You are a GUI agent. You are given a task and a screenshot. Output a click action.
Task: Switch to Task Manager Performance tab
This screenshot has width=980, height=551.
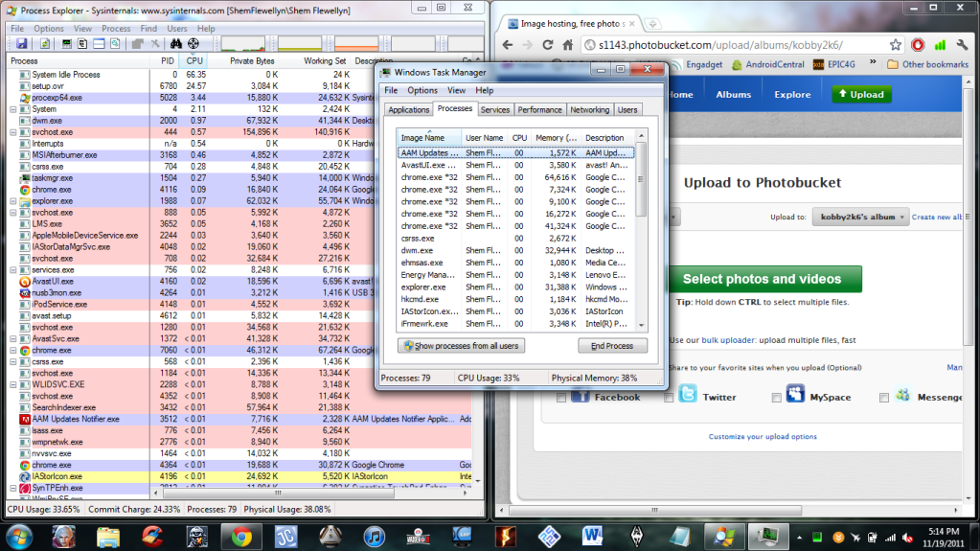tap(539, 110)
